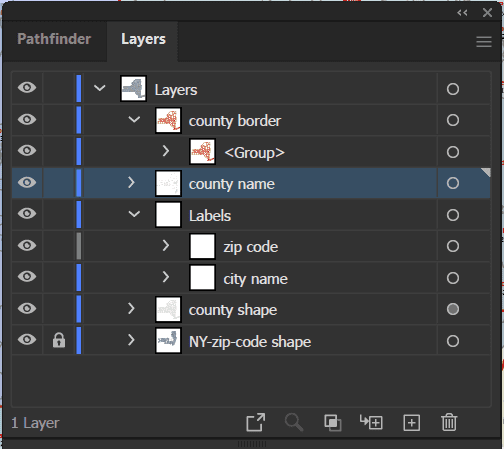
Task: Unlock the NY-zip-code shape layer
Action: click(59, 340)
